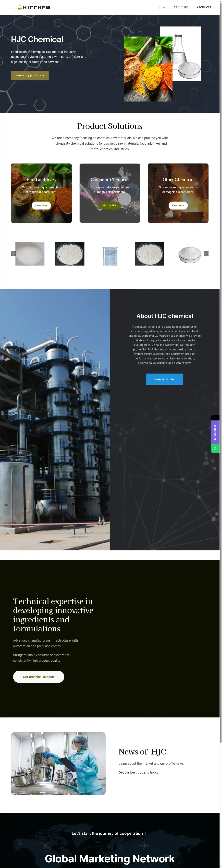Click the lab technician news image
Screen dimensions: 222x868
[58, 763]
